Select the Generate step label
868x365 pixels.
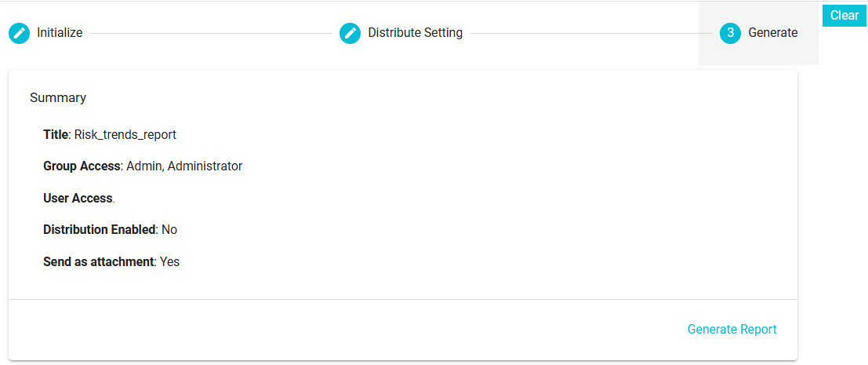(x=773, y=33)
